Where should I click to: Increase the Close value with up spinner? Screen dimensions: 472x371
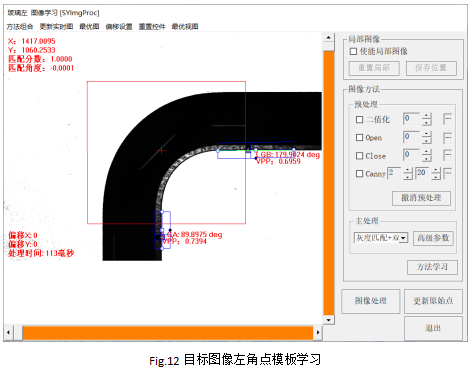[427, 152]
